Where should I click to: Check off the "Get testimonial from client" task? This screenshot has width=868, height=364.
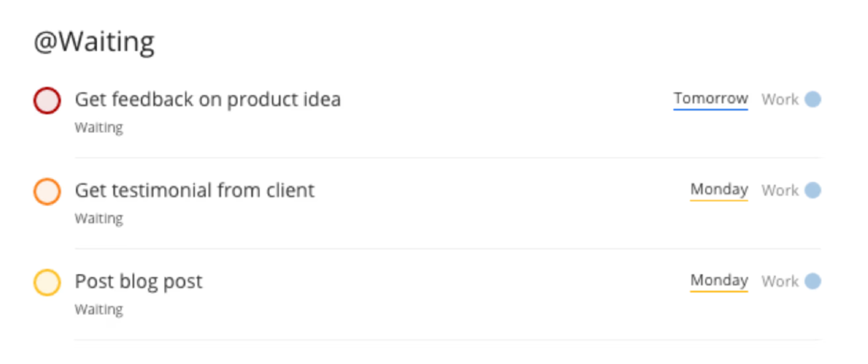47,192
